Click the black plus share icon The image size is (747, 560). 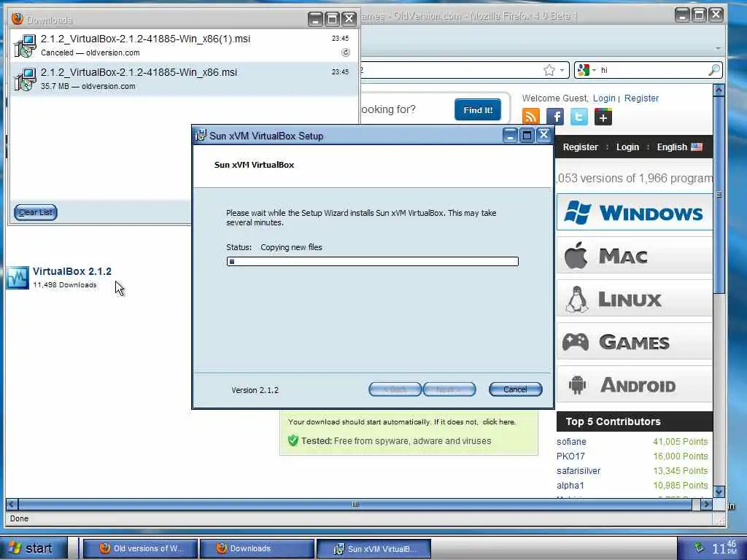pos(603,117)
